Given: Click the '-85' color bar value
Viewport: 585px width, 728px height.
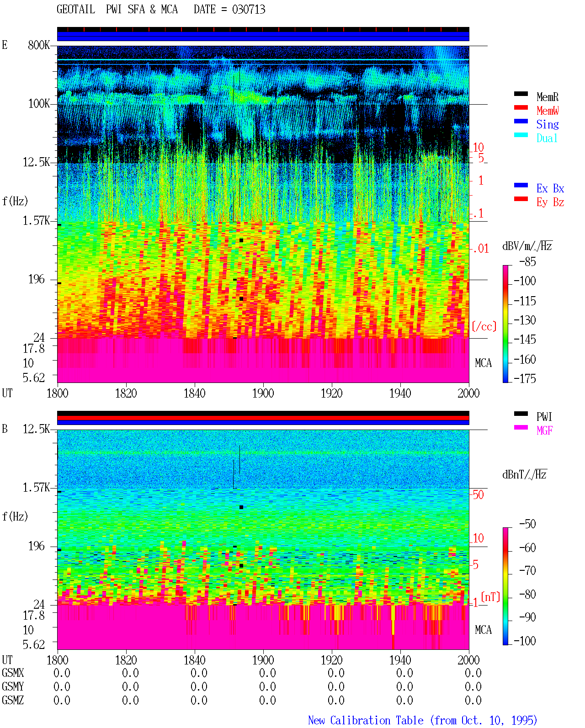Looking at the screenshot, I should [x=527, y=261].
